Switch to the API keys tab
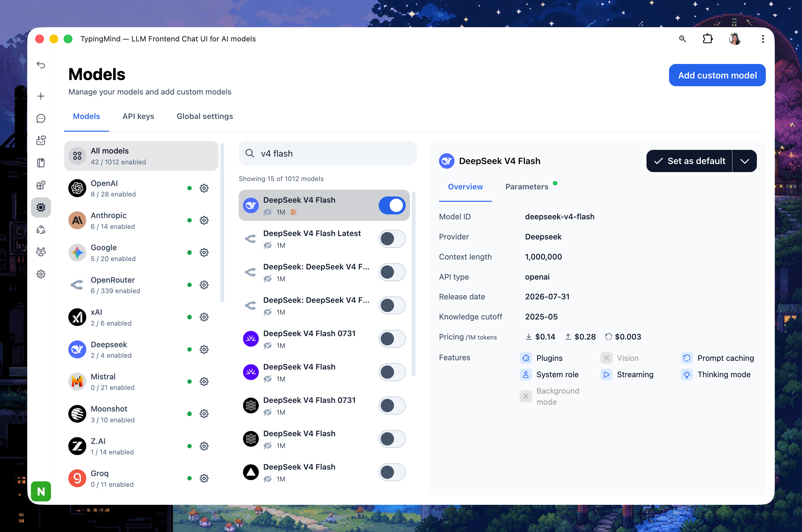The image size is (802, 532). 138,116
